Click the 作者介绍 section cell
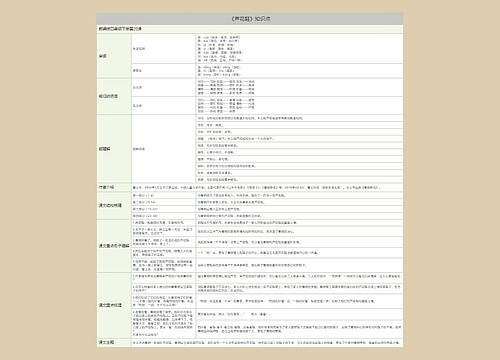This screenshot has height=360, width=500. pyautogui.click(x=114, y=187)
